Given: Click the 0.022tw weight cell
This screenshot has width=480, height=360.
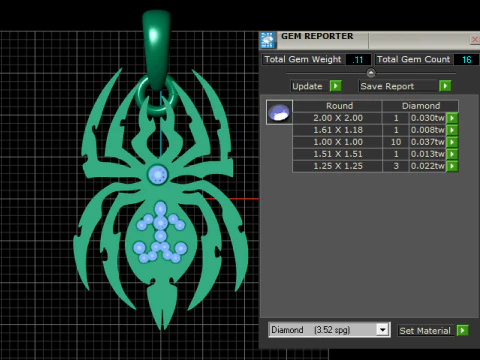Looking at the screenshot, I should click(428, 166).
